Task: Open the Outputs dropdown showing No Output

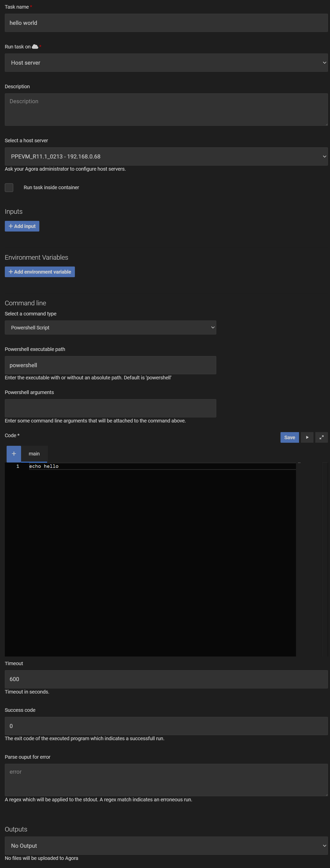Action: [166, 845]
